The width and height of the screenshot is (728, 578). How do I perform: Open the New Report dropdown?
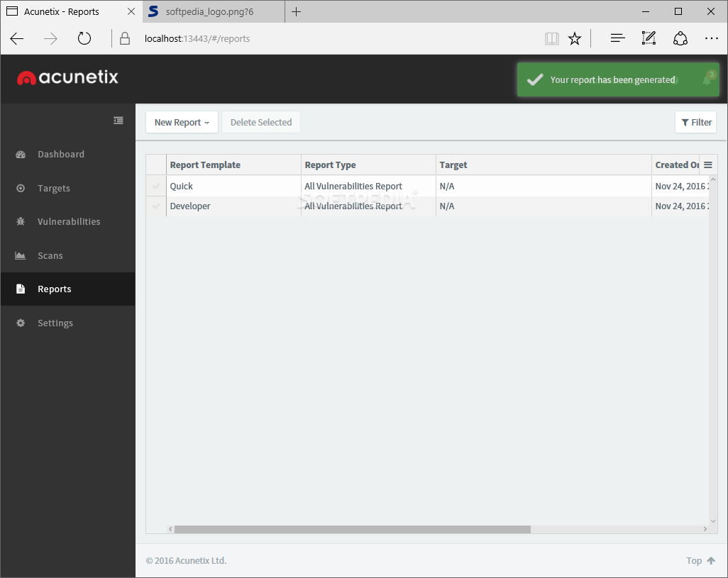tap(182, 122)
